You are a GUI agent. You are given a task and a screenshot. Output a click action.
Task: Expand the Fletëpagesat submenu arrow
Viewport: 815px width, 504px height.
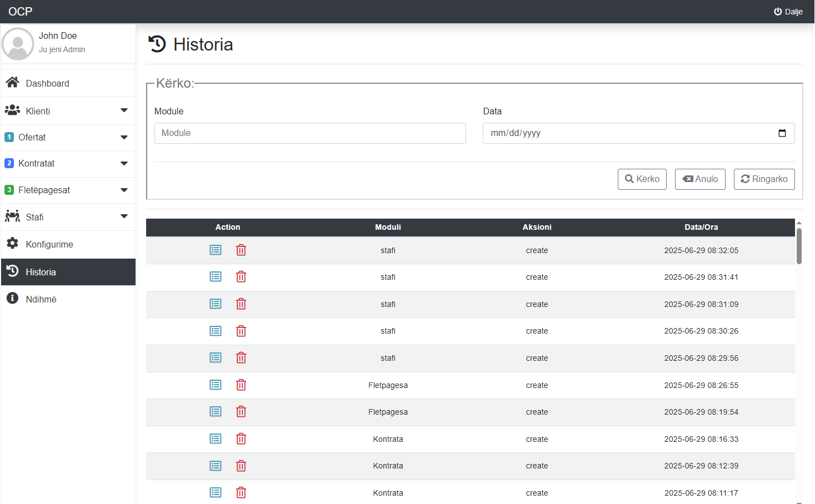(x=124, y=190)
